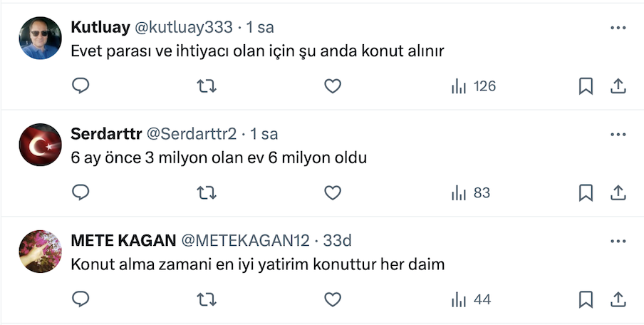
Task: Open the 33d timestamp on METE KAGAN's tweet
Action: point(338,241)
